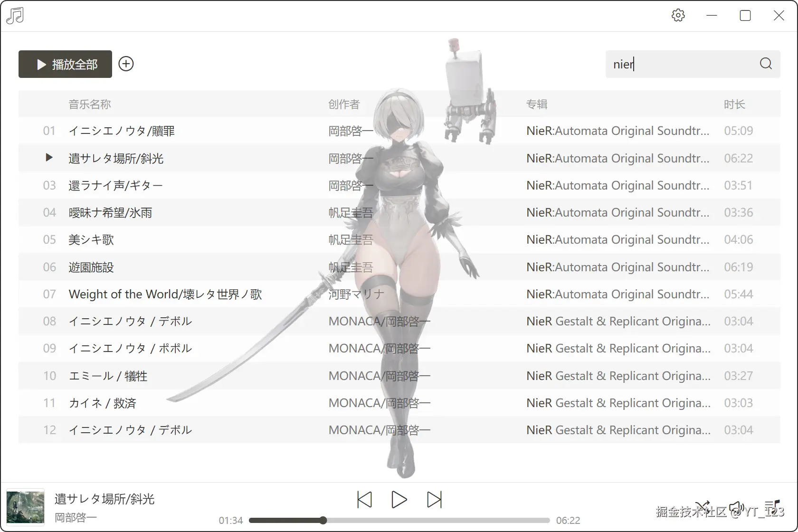Click the 专辑 column header
The height and width of the screenshot is (532, 798).
(537, 104)
